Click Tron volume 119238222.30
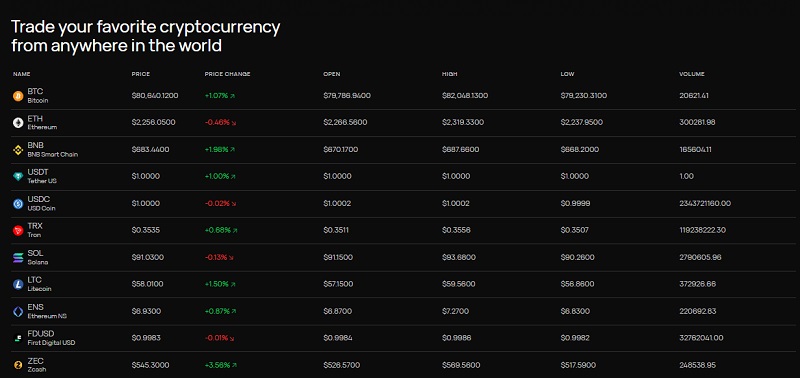The image size is (800, 378). pyautogui.click(x=703, y=231)
